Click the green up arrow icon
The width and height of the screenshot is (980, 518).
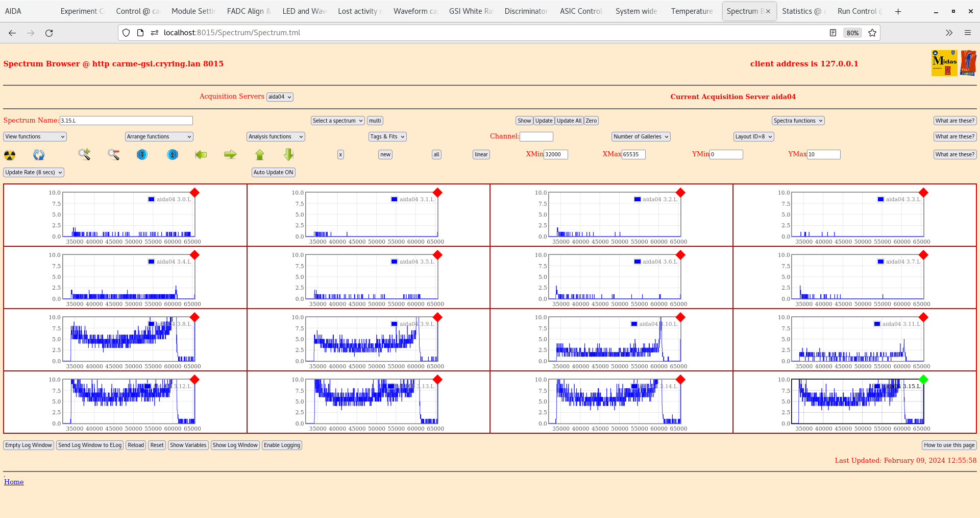point(260,154)
